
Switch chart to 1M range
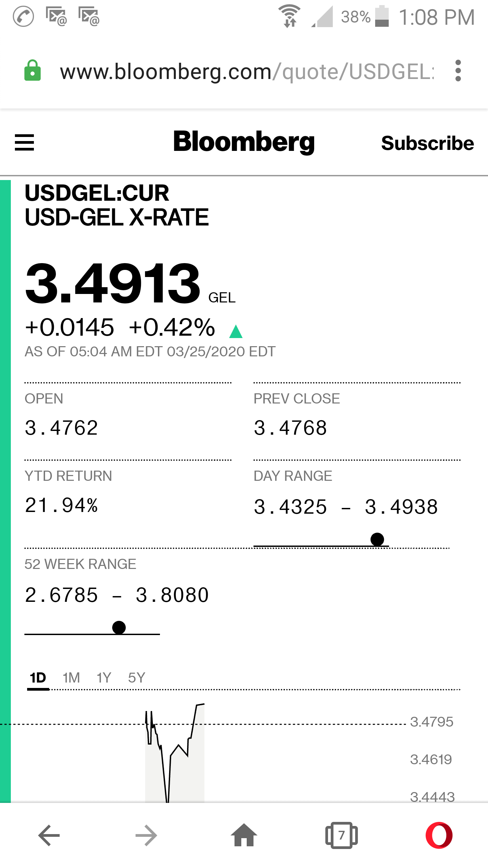(x=71, y=678)
